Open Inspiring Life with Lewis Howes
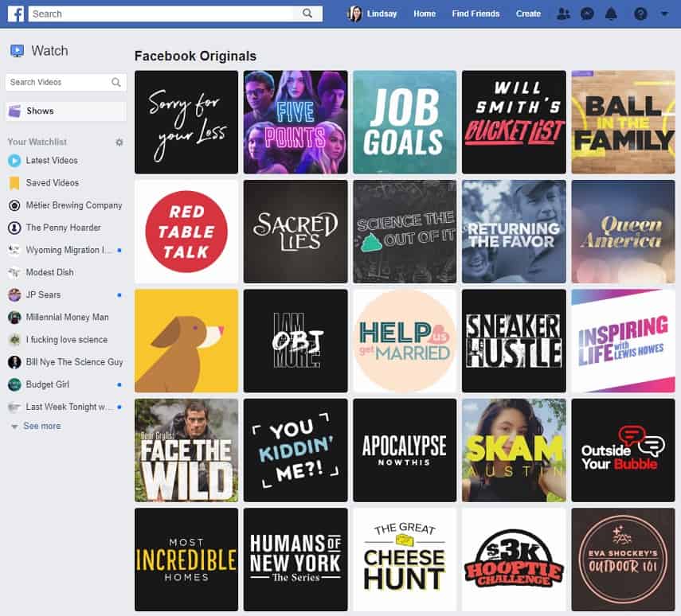 pos(623,341)
